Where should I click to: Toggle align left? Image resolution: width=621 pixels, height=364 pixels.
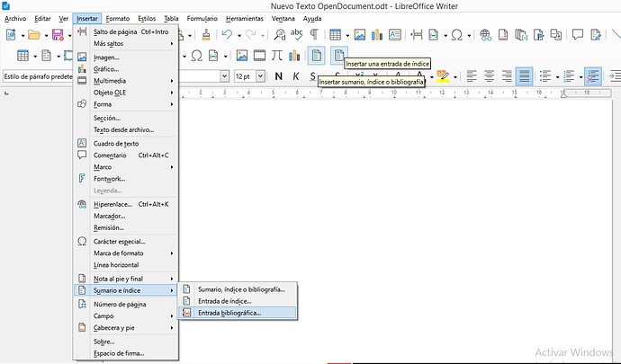[x=472, y=76]
